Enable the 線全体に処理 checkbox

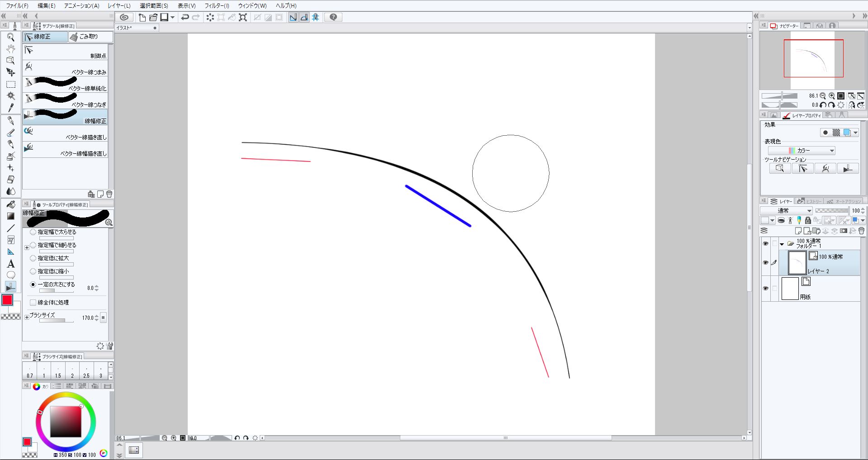point(33,302)
